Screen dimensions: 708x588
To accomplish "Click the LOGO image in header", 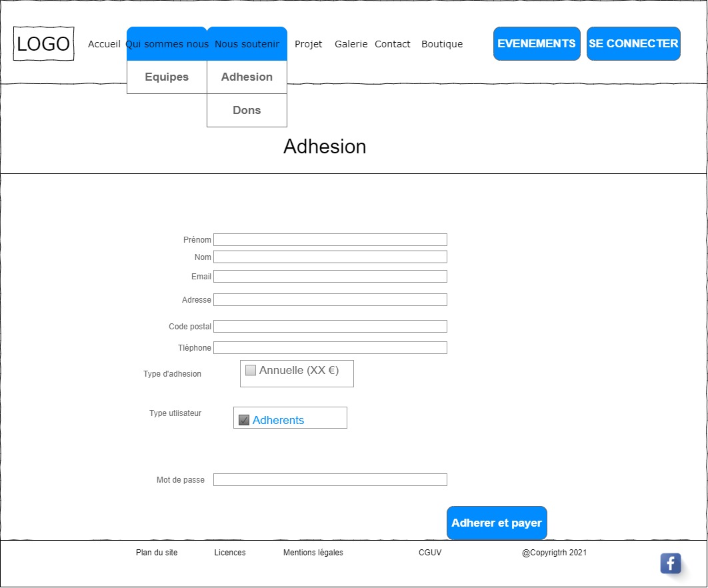I will click(x=43, y=44).
